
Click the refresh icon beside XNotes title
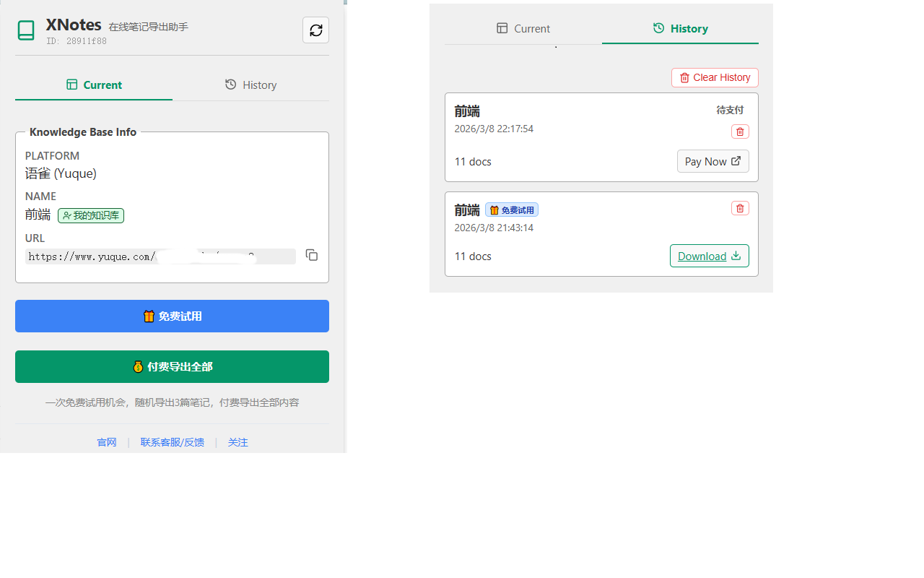coord(315,30)
